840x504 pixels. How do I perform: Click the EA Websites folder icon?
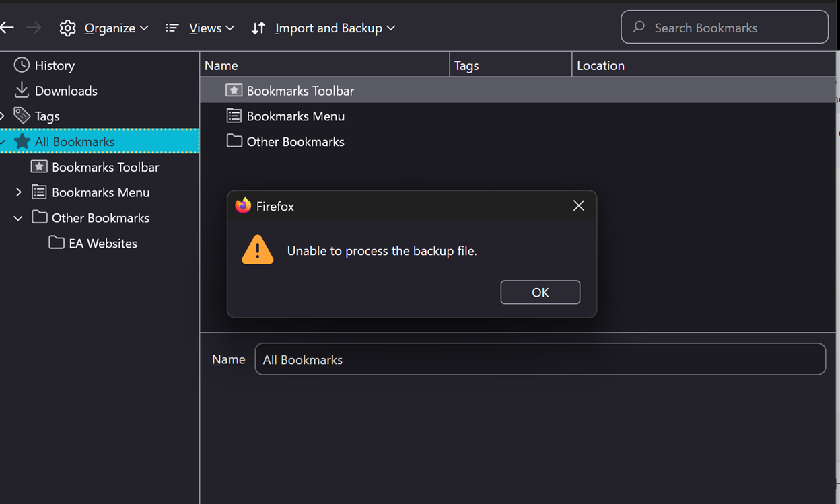pos(57,243)
